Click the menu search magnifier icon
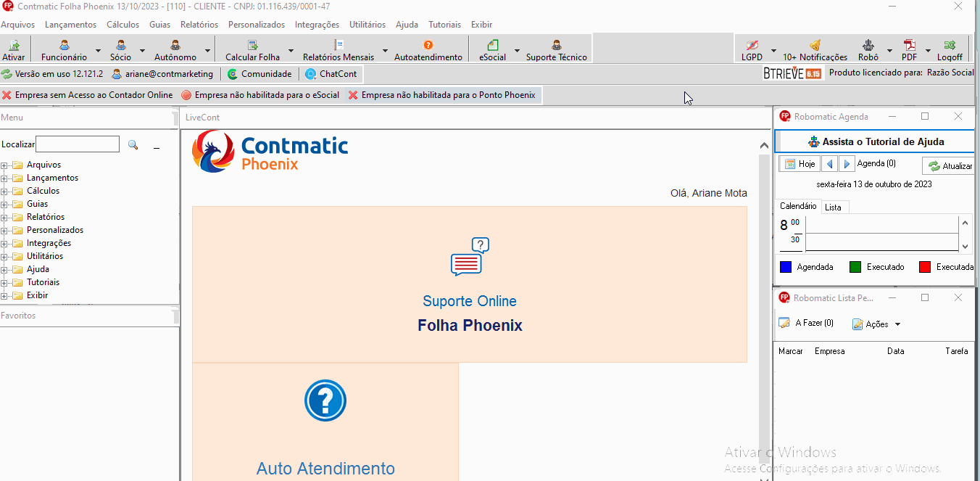The width and height of the screenshot is (980, 481). 133,145
